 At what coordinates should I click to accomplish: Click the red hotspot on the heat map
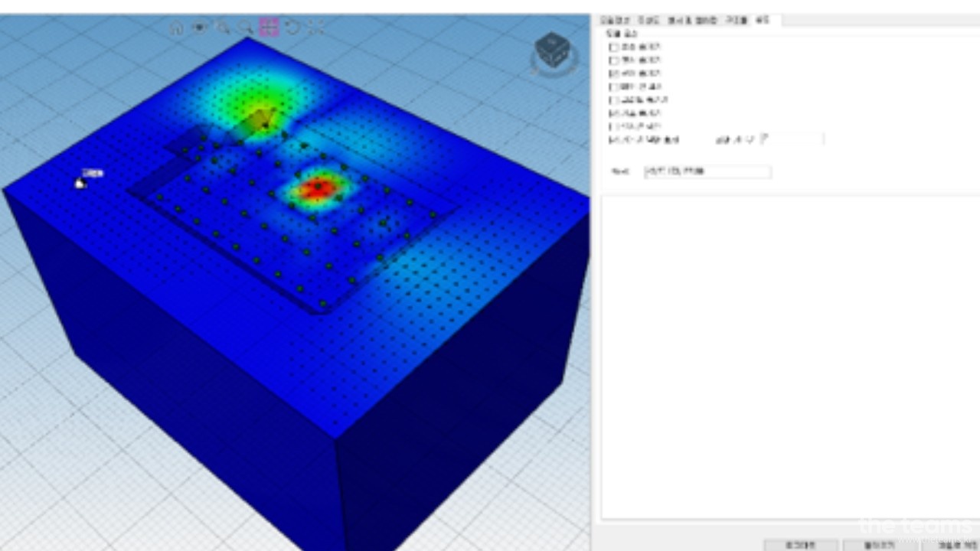[x=315, y=187]
